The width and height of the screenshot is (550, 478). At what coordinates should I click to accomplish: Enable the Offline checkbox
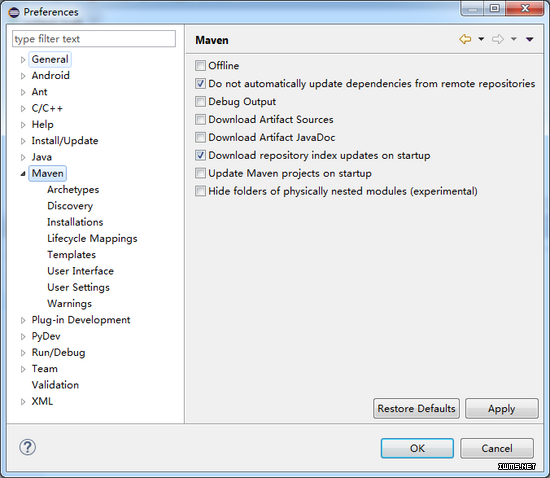(200, 66)
